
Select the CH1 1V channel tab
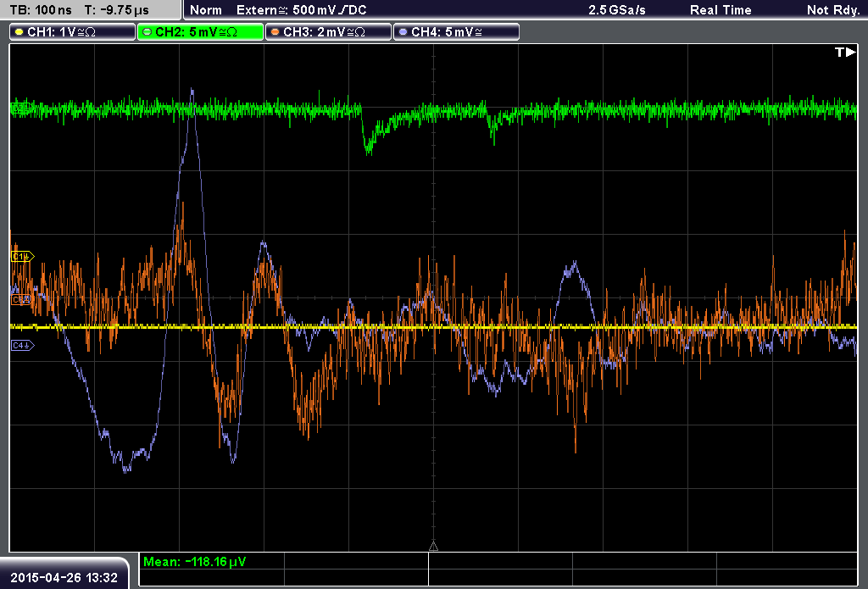(x=73, y=32)
